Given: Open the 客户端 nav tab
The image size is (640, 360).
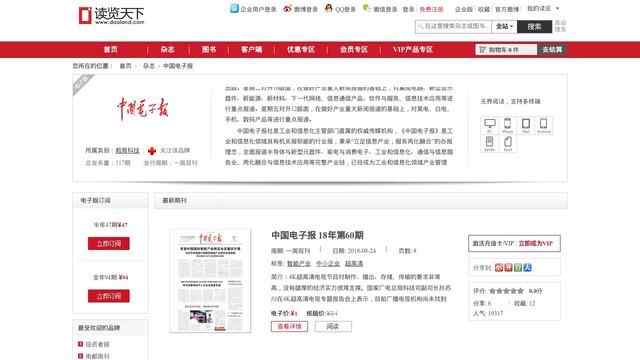Looking at the screenshot, I should click(251, 49).
